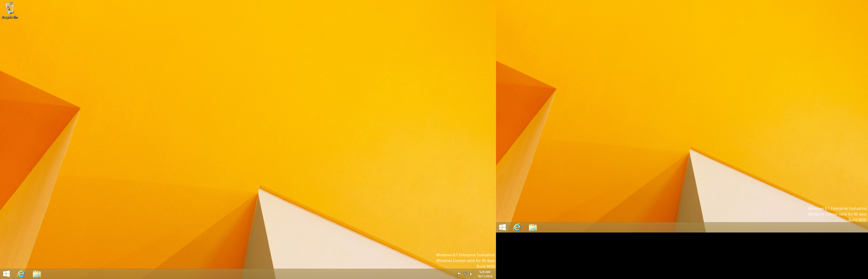Select the Recycle Bin desktop icon
Image resolution: width=868 pixels, height=279 pixels.
tap(10, 8)
